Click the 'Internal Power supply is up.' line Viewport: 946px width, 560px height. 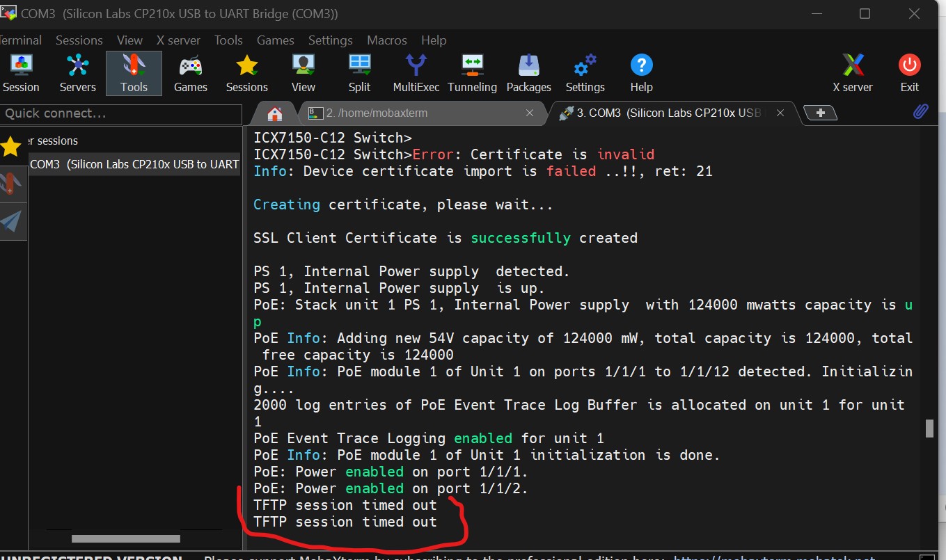pos(400,288)
